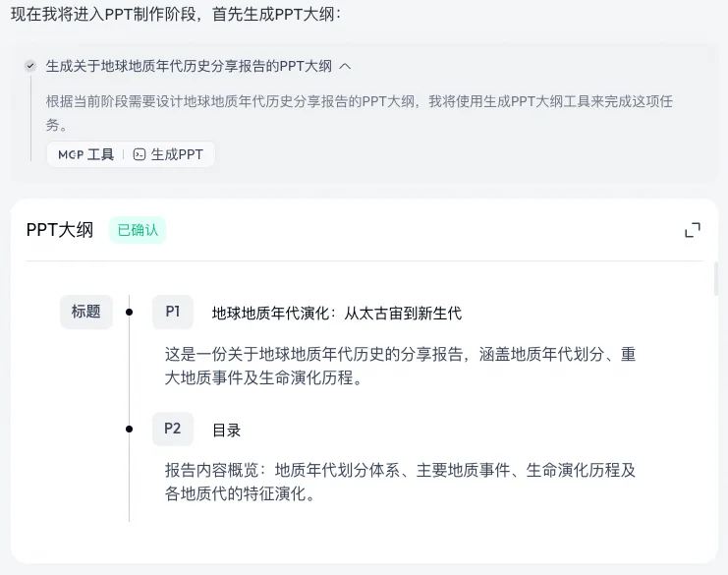The width and height of the screenshot is (728, 575).
Task: Click the 标题 section tag
Action: coord(85,312)
